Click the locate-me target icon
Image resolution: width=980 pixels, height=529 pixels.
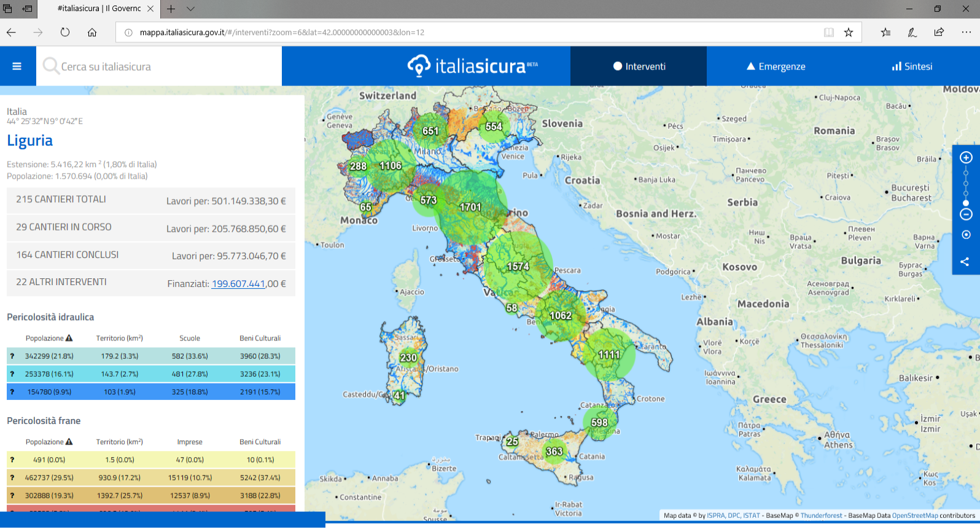pos(966,235)
